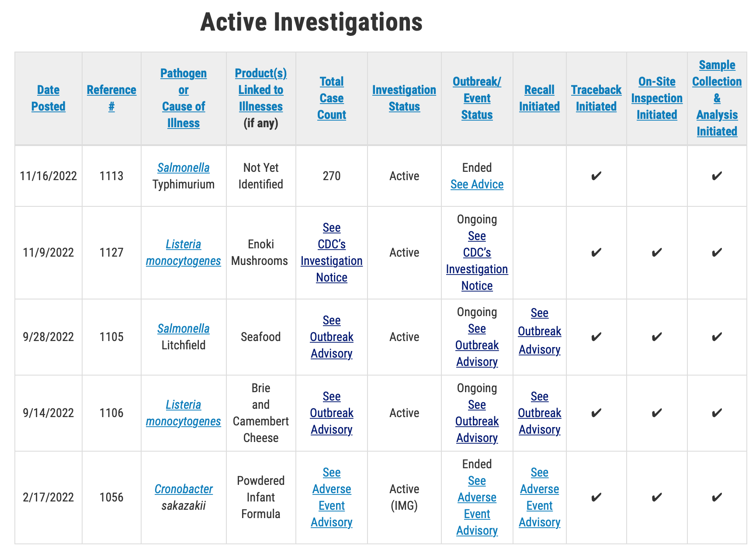Click traceback checkmark for reference 1113
Image resolution: width=756 pixels, height=550 pixels.
[596, 176]
